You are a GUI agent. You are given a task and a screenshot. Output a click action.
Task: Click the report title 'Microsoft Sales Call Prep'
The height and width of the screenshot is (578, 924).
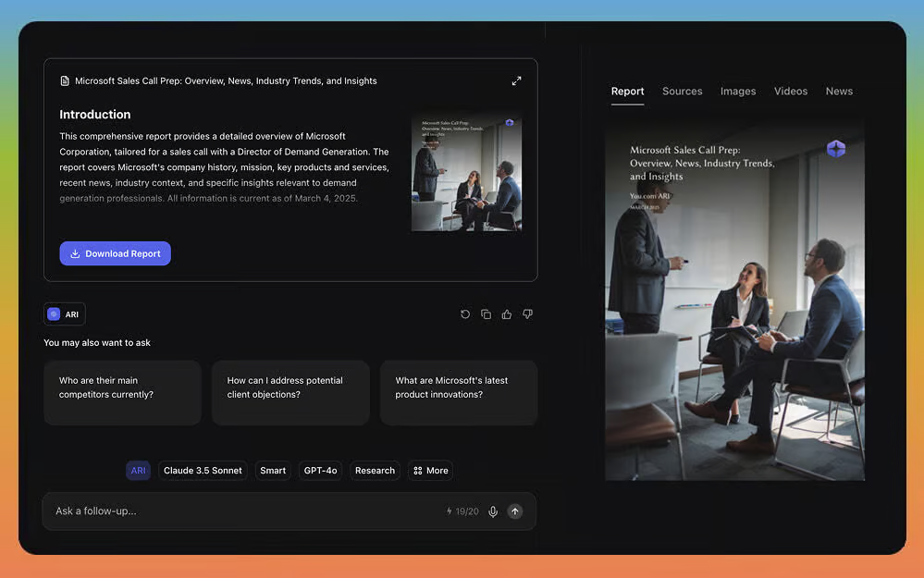click(226, 80)
